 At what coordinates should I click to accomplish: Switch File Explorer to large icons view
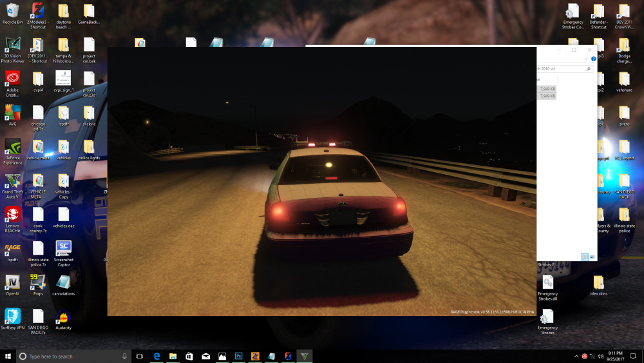[592, 257]
